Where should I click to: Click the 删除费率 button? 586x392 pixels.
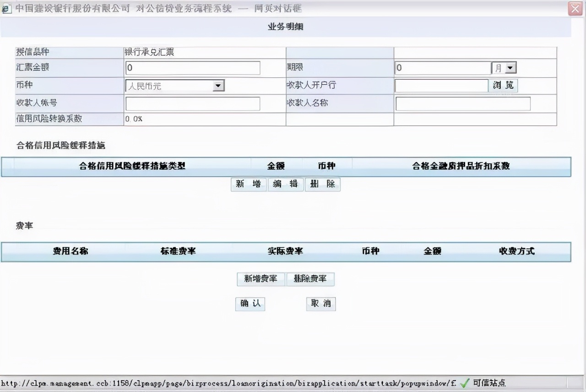(310, 279)
